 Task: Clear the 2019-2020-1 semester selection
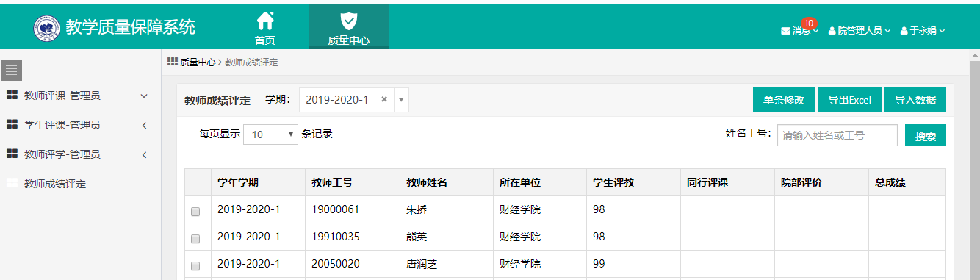(x=383, y=99)
